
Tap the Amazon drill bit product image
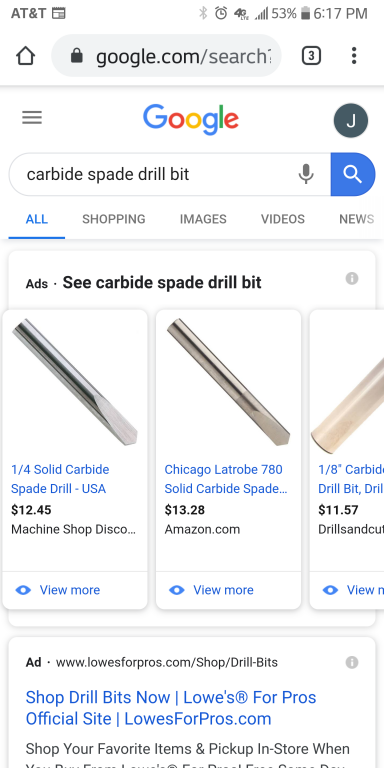tap(228, 382)
